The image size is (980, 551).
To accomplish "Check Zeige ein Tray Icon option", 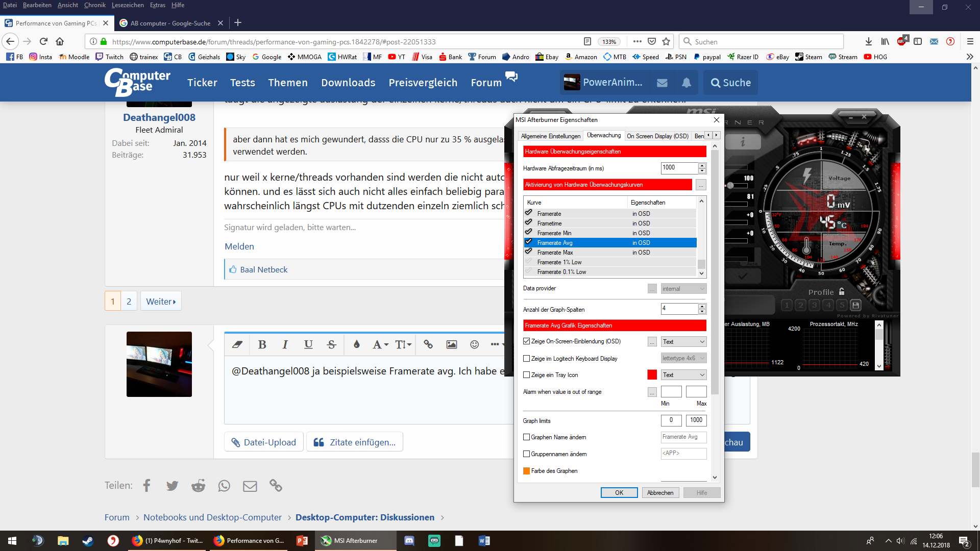I will click(527, 375).
